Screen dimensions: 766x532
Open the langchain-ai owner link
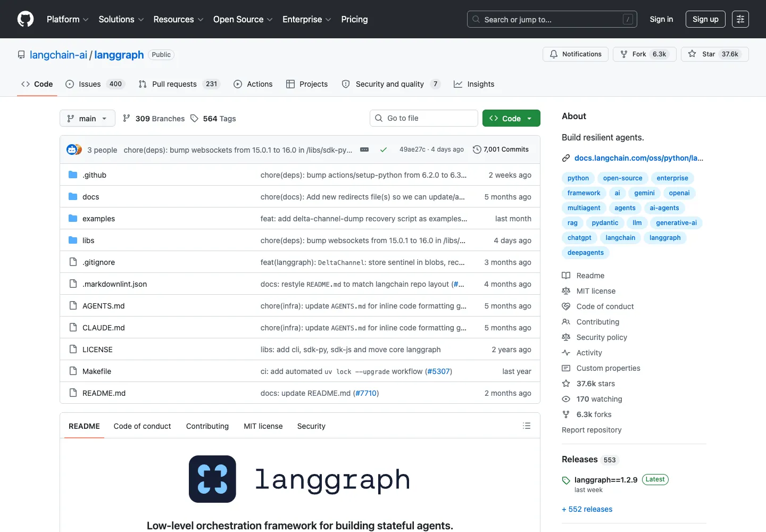[59, 55]
